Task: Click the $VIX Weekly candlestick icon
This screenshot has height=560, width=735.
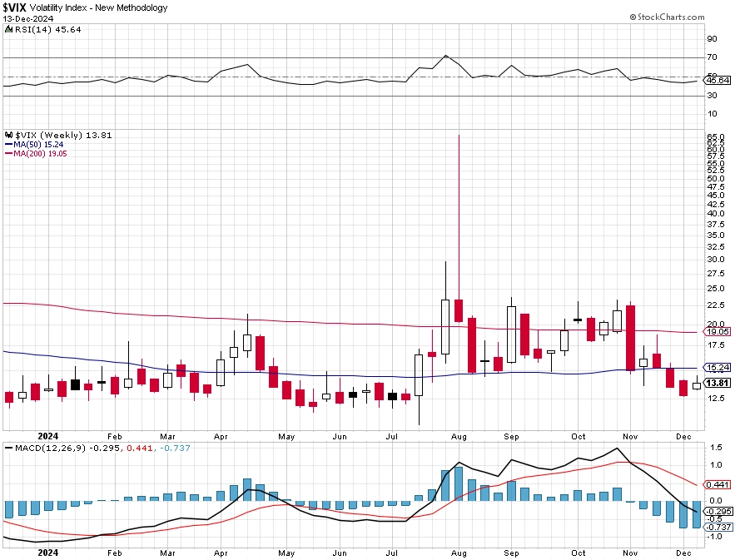Action: coord(8,135)
